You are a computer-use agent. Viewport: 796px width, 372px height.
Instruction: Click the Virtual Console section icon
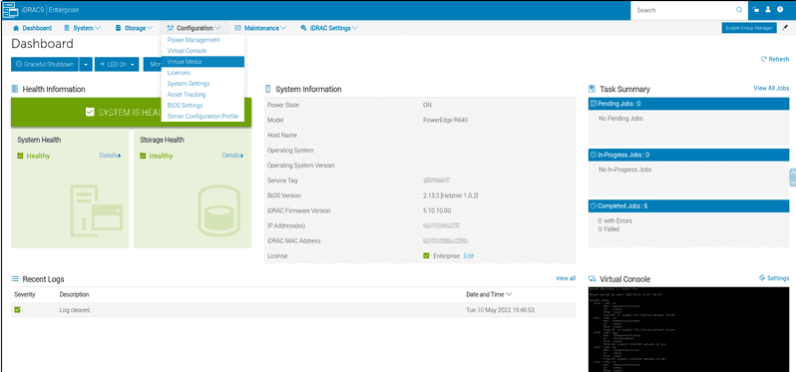pyautogui.click(x=592, y=279)
